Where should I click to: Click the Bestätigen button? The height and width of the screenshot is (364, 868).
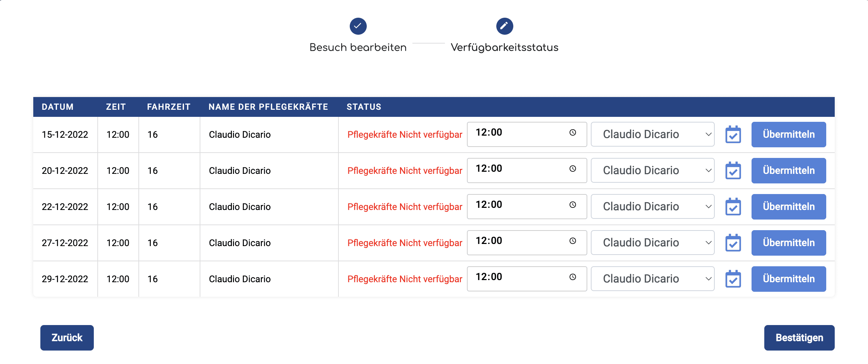coord(799,338)
